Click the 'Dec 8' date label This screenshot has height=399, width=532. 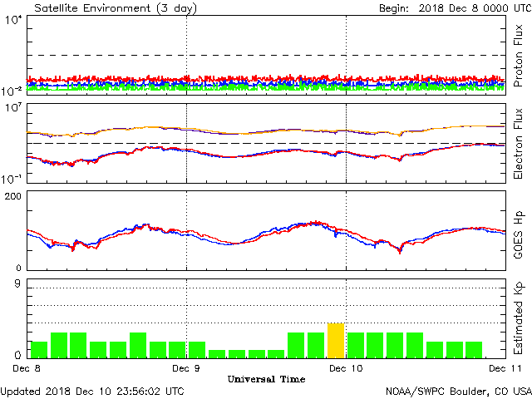click(x=27, y=368)
